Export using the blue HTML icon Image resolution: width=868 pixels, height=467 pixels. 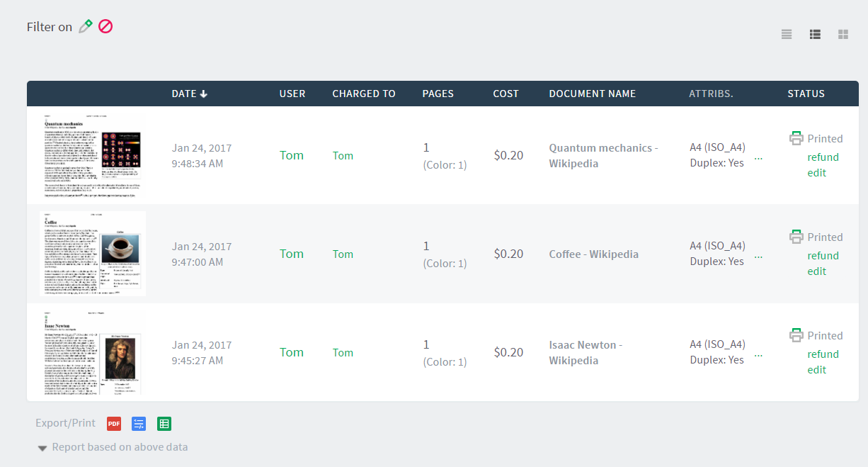(x=139, y=424)
